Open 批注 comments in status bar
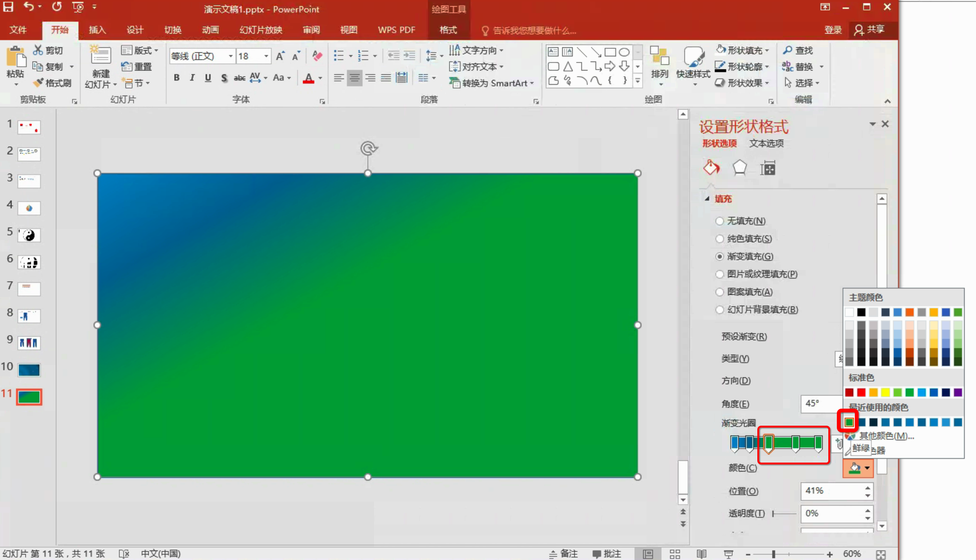 pos(607,553)
